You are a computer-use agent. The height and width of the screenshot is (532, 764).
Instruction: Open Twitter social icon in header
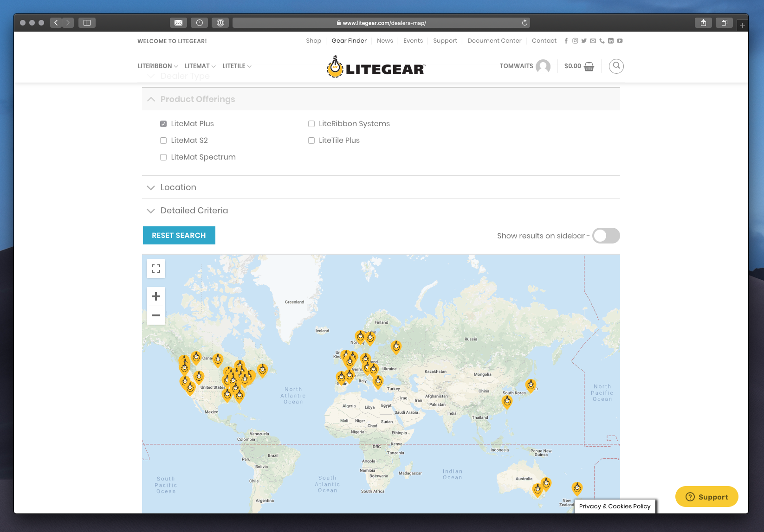[x=584, y=41]
